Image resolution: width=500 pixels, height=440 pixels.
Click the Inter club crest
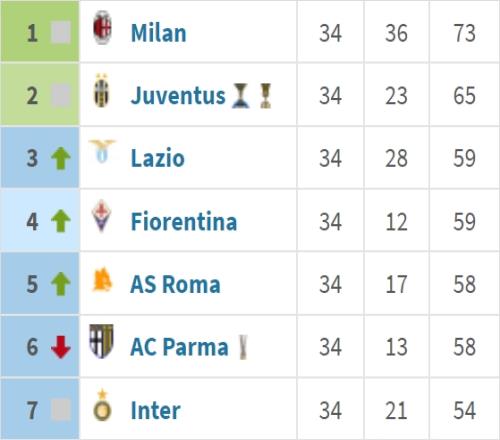[102, 405]
